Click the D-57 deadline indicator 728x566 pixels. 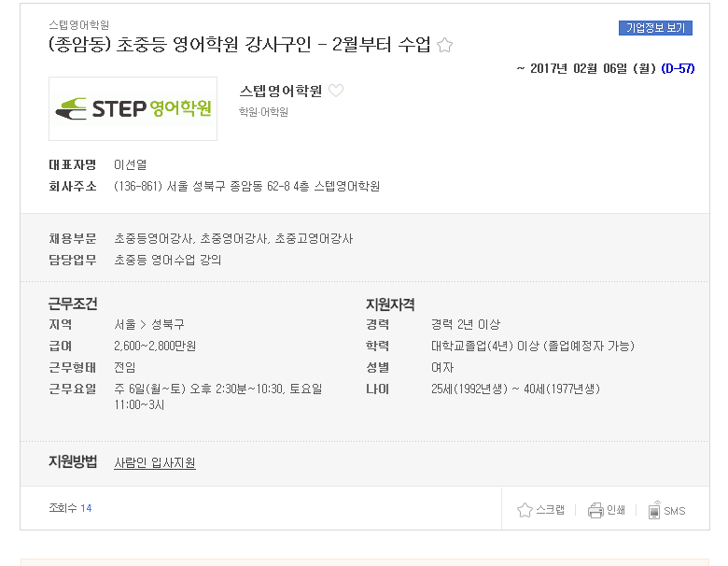click(678, 68)
